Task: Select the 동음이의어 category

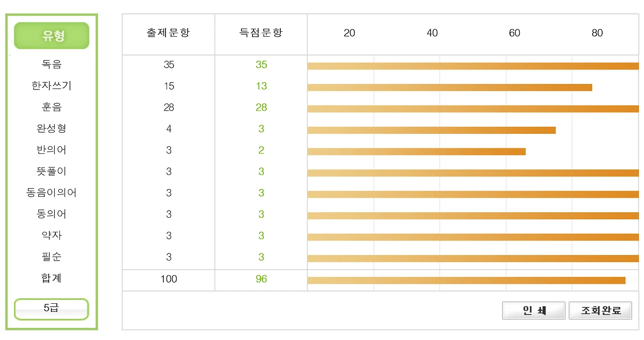Action: point(50,193)
